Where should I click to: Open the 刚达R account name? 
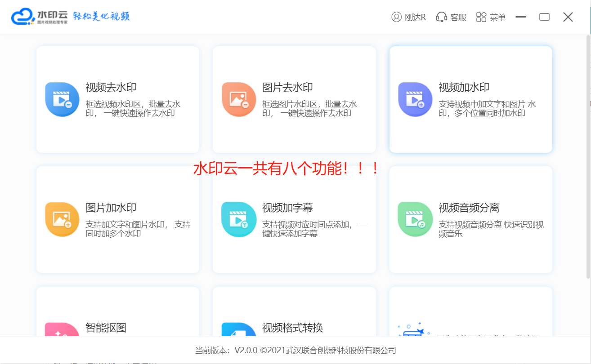tap(415, 18)
